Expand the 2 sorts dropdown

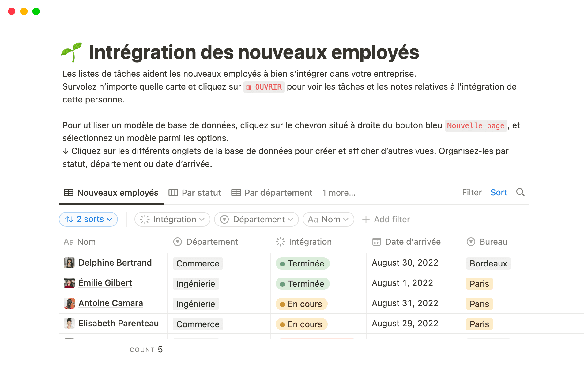coord(88,219)
